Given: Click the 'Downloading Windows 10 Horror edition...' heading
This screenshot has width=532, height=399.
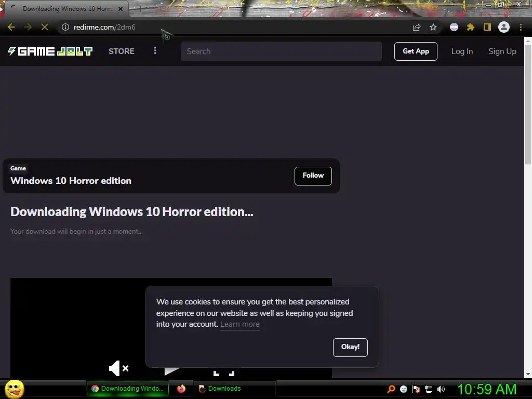Looking at the screenshot, I should 131,212.
